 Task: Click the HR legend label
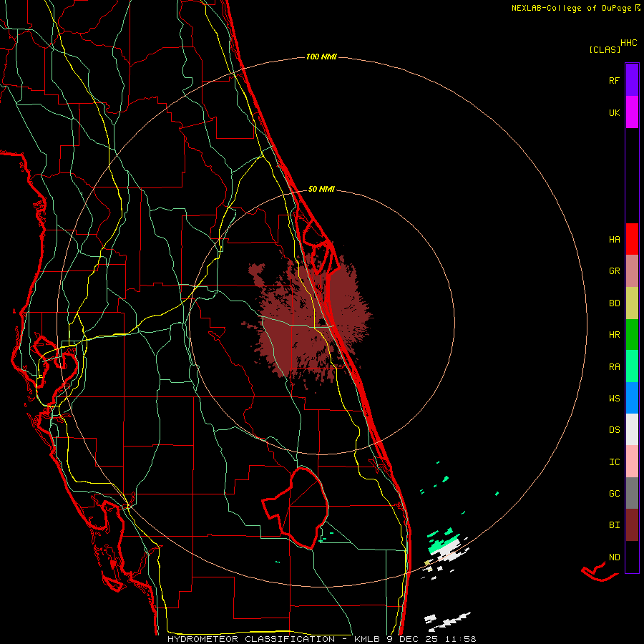pos(614,334)
